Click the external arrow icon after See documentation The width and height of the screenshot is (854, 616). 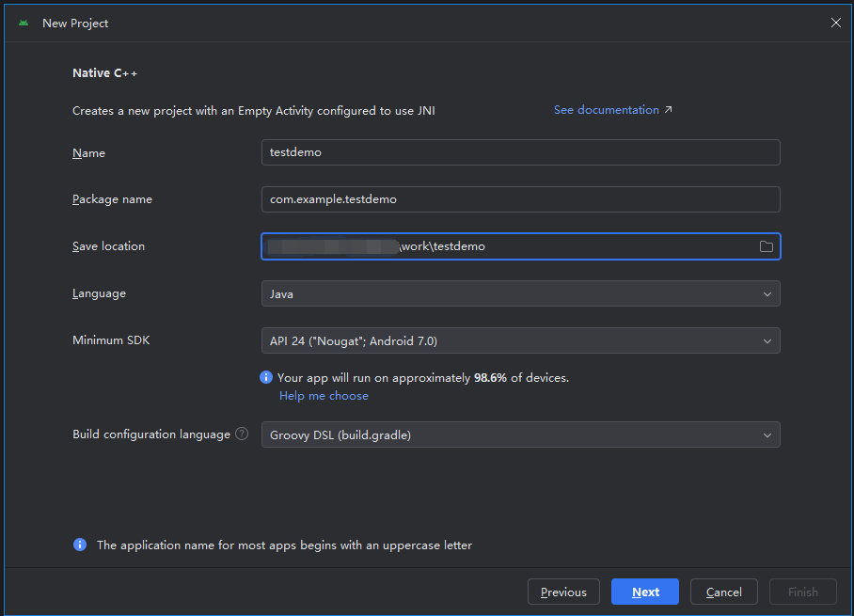669,110
